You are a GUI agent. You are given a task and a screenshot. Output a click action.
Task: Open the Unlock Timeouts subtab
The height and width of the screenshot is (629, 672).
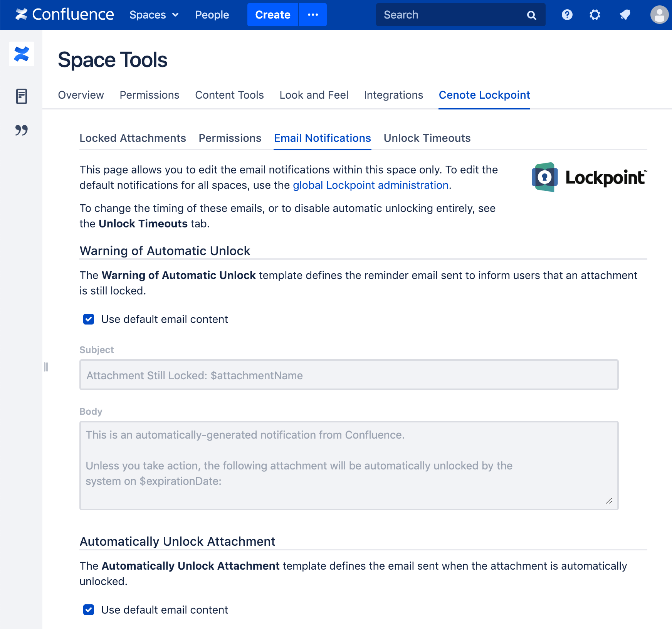tap(427, 138)
